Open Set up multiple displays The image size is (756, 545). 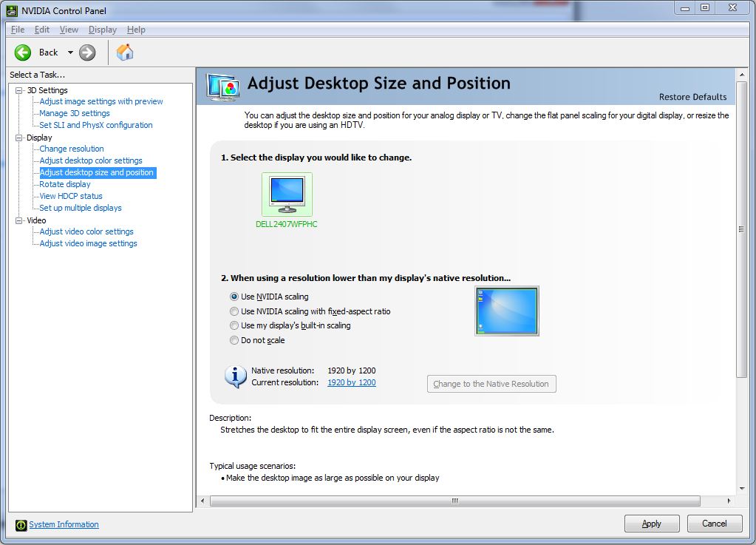point(81,208)
